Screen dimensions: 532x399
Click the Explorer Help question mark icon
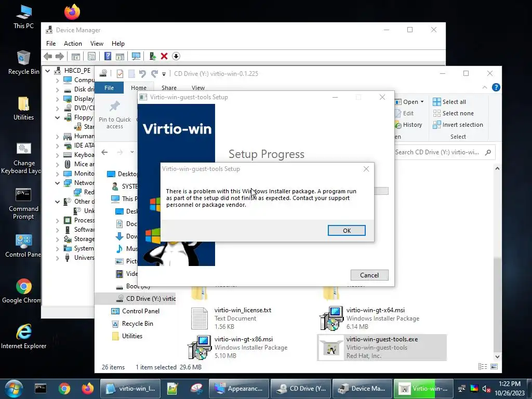(496, 87)
